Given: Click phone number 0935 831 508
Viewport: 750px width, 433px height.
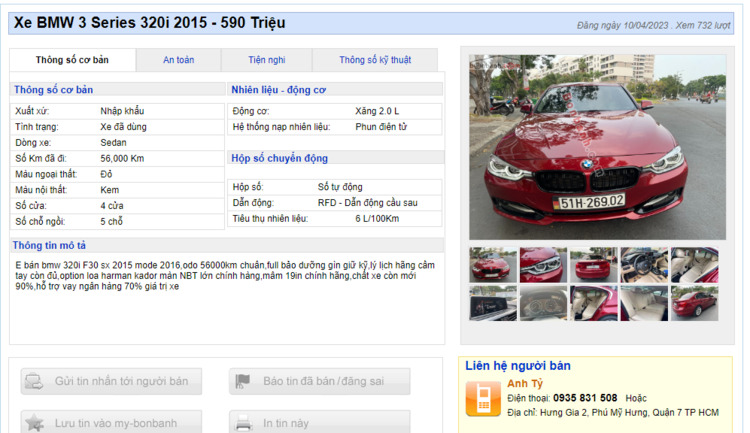Looking at the screenshot, I should [x=585, y=398].
